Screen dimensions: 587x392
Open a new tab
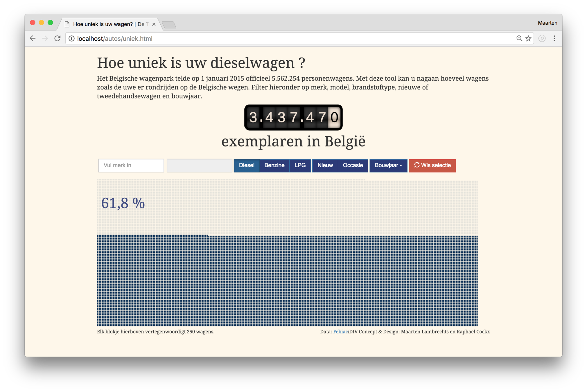(169, 25)
